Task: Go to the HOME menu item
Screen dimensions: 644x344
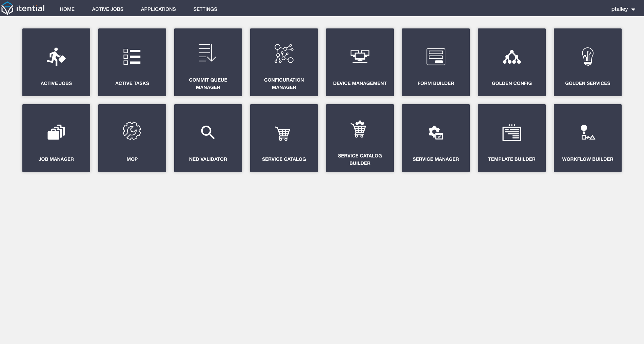Action: tap(67, 9)
